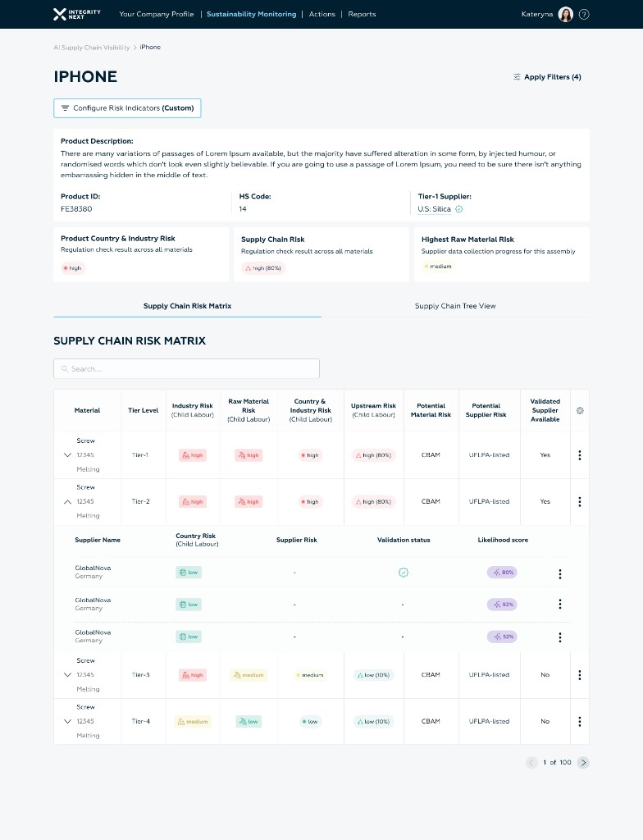Open menu for GlobalNova 92% supplier row
This screenshot has height=840, width=643.
pos(560,605)
